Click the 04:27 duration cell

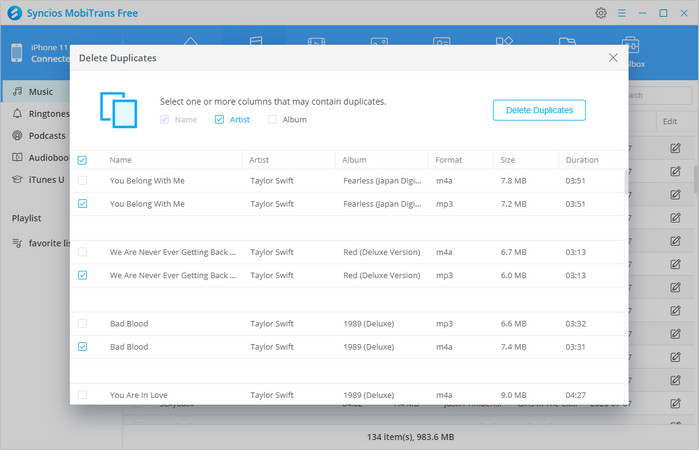[x=576, y=395]
